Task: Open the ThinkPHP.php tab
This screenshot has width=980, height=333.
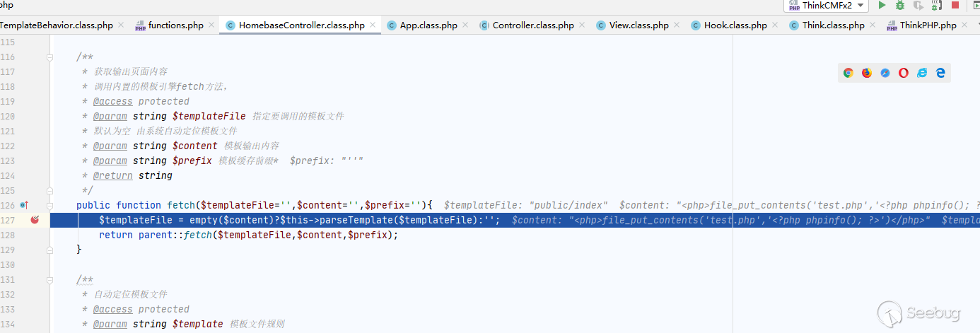Action: (928, 25)
